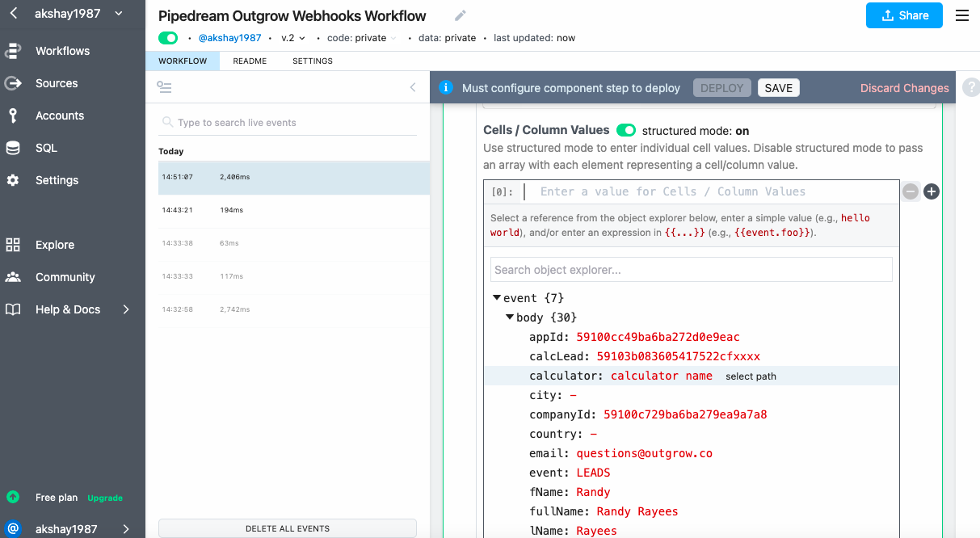The width and height of the screenshot is (980, 538).
Task: Open Settings in the sidebar
Action: pyautogui.click(x=57, y=180)
